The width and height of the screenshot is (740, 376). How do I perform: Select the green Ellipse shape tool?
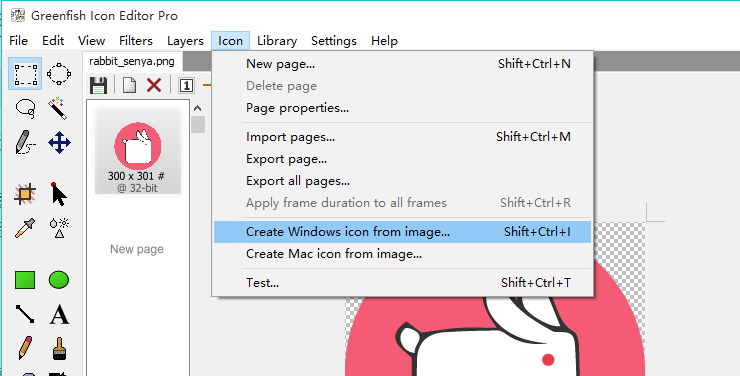pos(59,280)
